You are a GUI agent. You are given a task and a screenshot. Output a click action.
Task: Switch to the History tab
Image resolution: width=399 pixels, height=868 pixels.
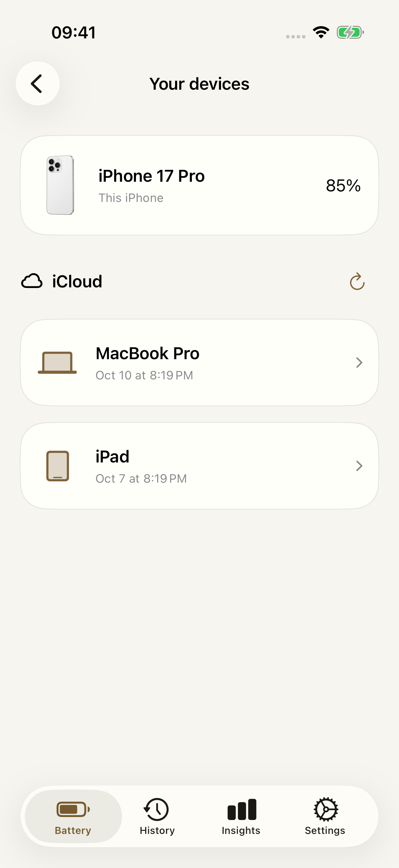pos(157,816)
